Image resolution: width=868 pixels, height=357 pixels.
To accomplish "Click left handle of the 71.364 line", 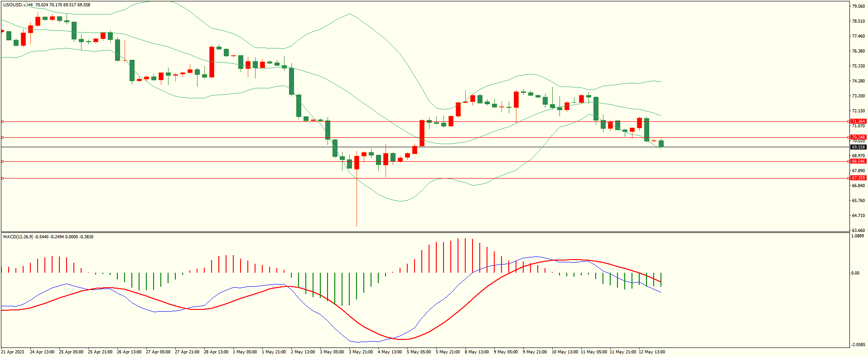I will pyautogui.click(x=2, y=121).
